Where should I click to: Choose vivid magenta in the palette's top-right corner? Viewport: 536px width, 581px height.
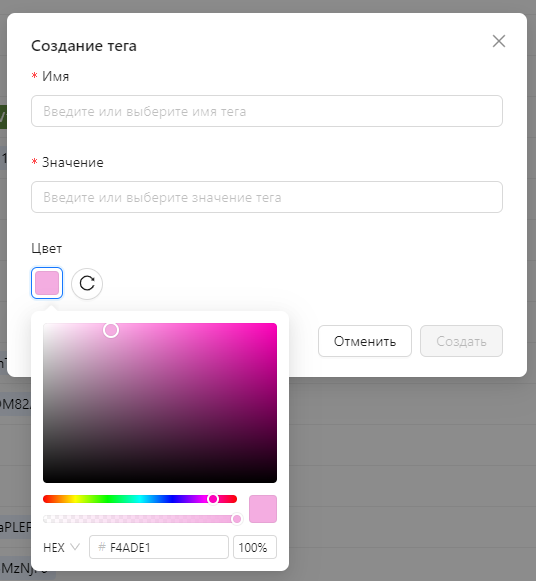(x=275, y=325)
